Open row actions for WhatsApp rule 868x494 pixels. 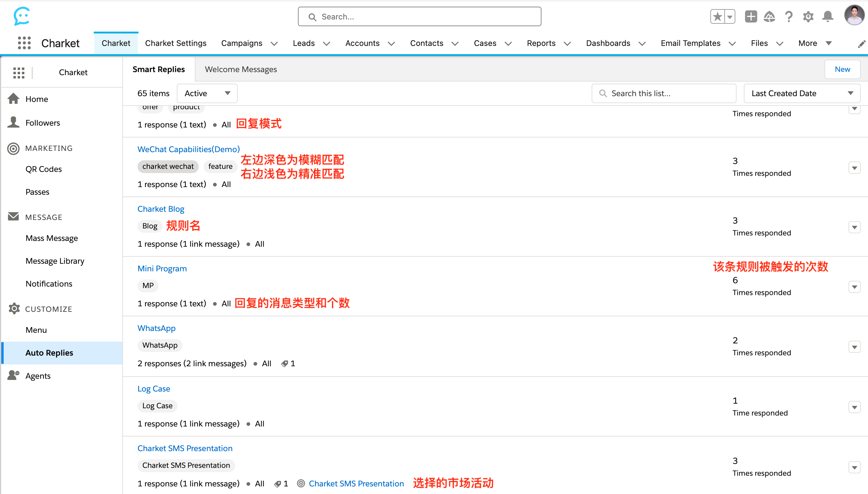pos(854,347)
